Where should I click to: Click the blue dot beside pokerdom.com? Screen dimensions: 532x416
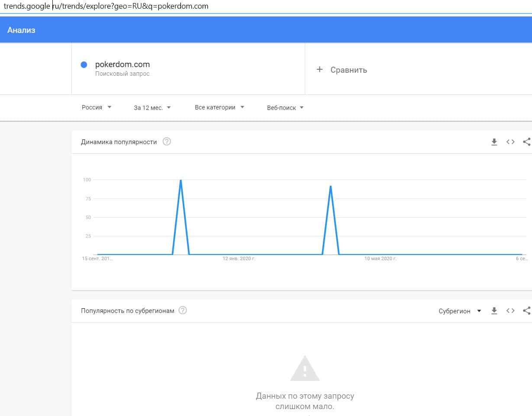coord(84,65)
